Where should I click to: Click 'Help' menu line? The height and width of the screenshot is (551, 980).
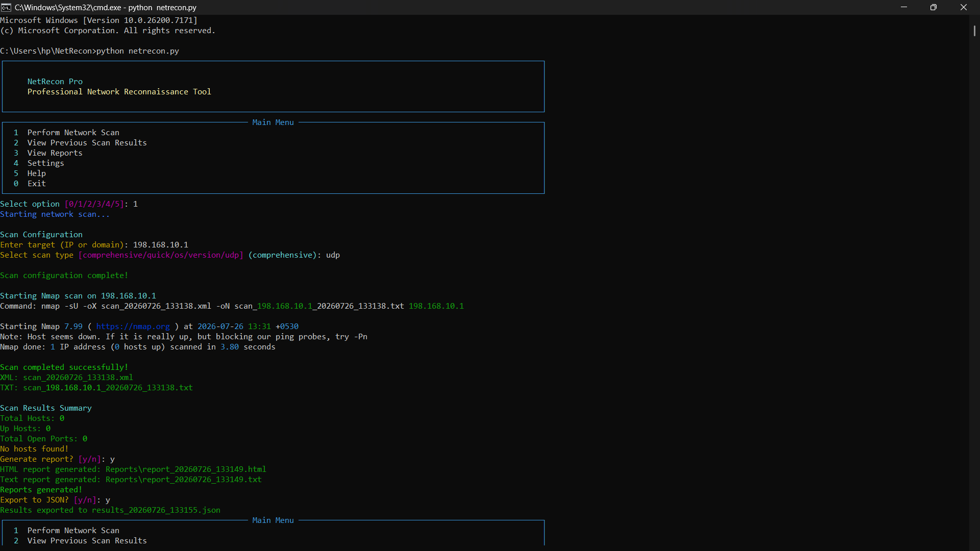pyautogui.click(x=36, y=173)
